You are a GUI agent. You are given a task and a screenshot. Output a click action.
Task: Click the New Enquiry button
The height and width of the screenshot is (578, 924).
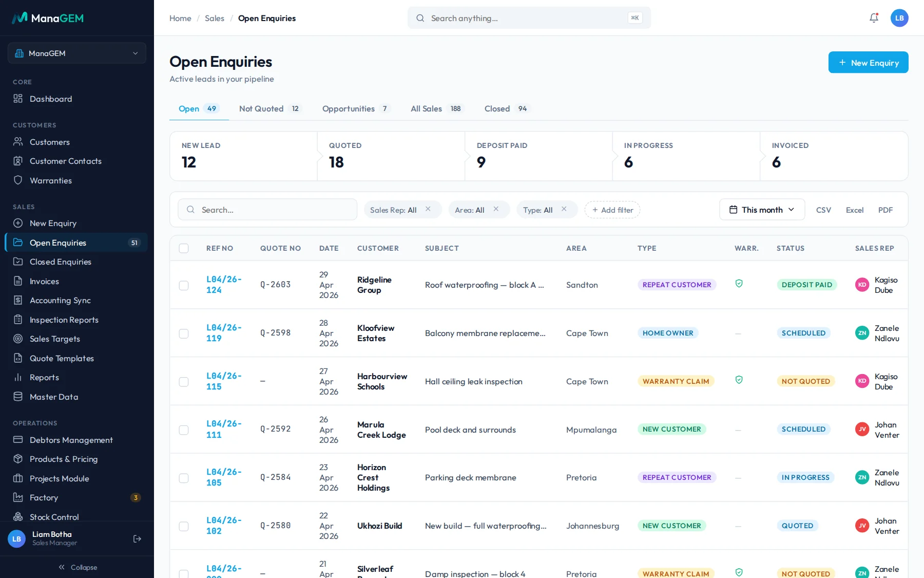[x=868, y=63]
